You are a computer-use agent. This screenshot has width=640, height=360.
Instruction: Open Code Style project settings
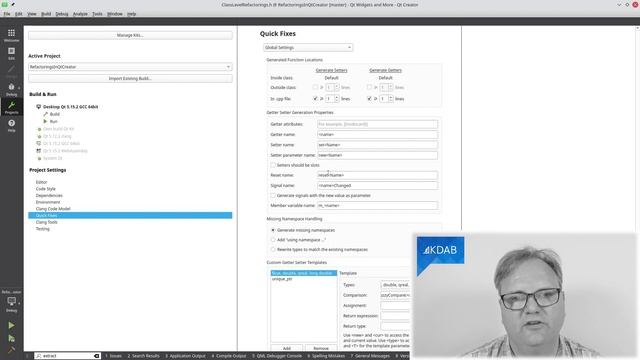[46, 189]
